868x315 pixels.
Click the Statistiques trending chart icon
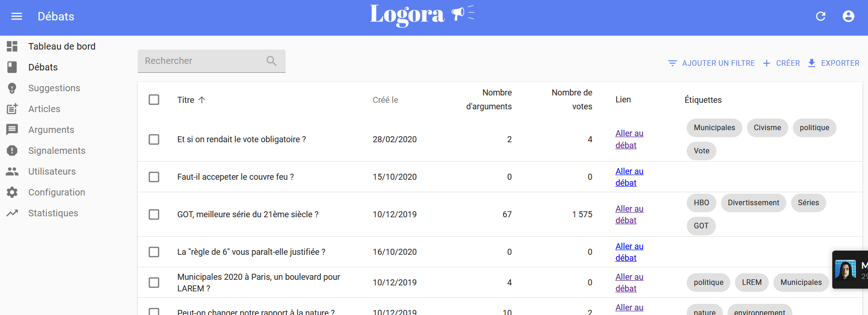coord(12,213)
